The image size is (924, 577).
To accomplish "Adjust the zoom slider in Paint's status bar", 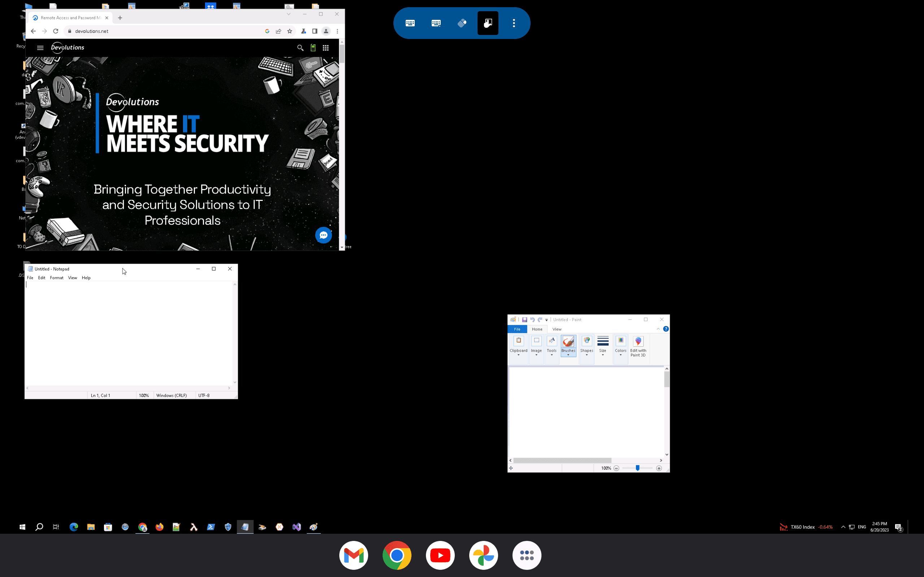I will coord(638,468).
